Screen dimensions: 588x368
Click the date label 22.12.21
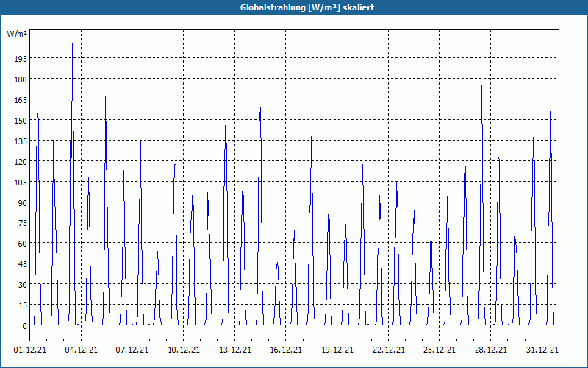pos(389,350)
